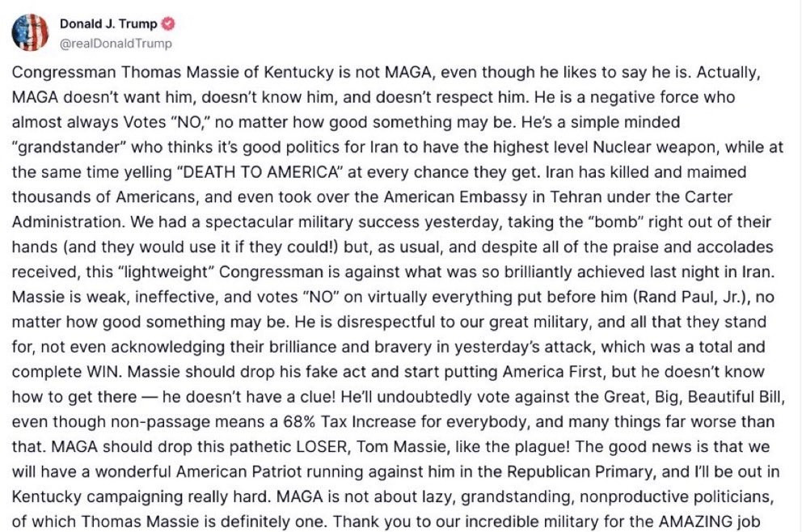Image resolution: width=802 pixels, height=532 pixels.
Task: Click the red verified badge icon
Action: coord(168,23)
